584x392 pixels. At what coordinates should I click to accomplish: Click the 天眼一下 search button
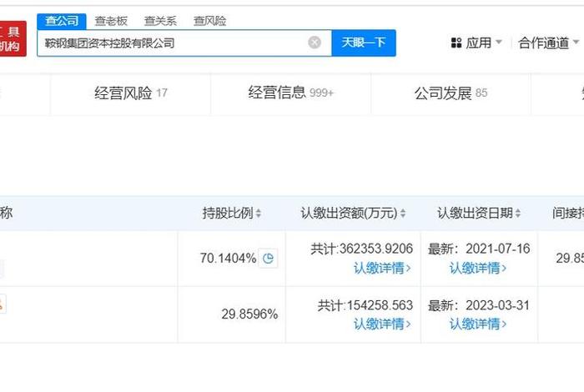coord(364,43)
